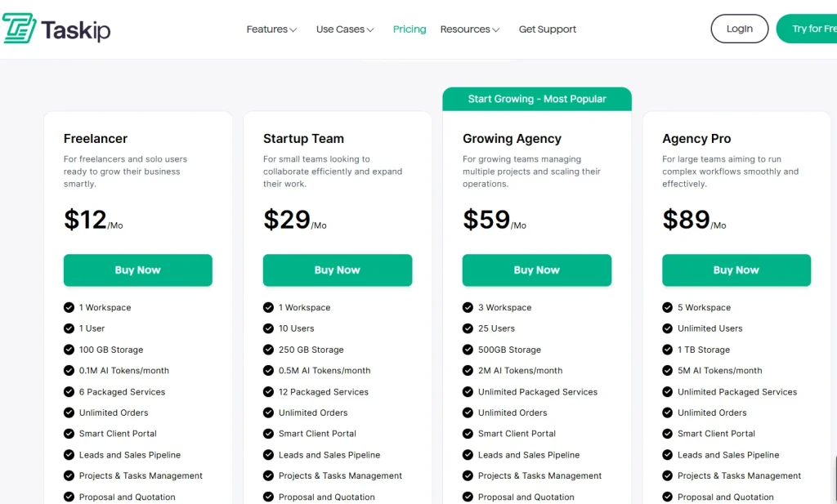Screen dimensions: 837x504
Task: Buy Now for the Growing Agency plan
Action: (x=537, y=270)
